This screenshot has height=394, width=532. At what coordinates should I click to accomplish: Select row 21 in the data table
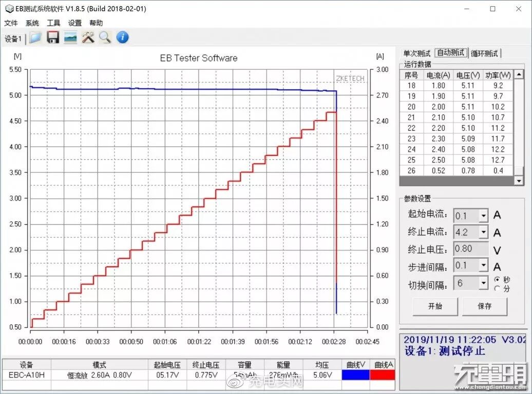(x=457, y=117)
